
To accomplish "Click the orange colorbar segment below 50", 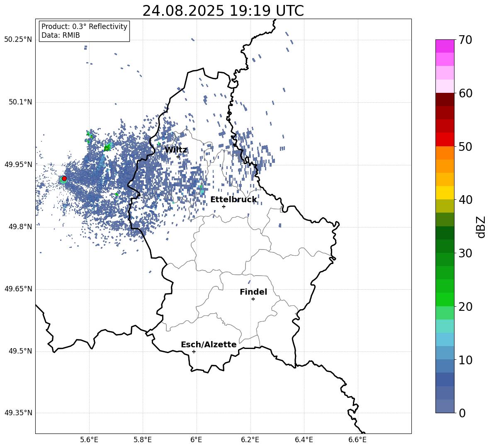I will pos(445,153).
